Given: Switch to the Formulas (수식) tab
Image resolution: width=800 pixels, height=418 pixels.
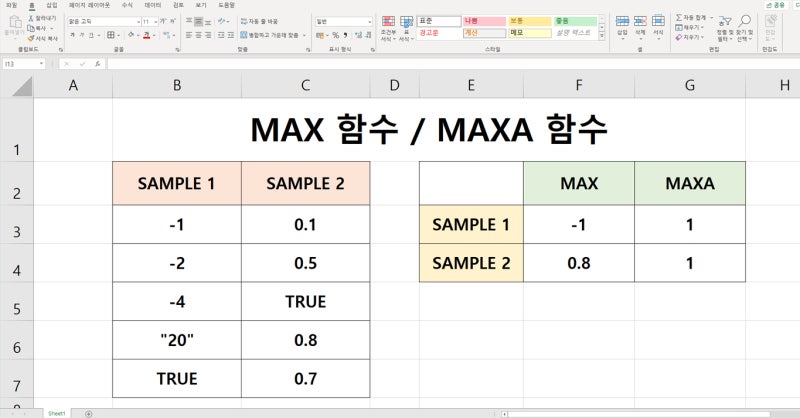Looking at the screenshot, I should pos(128,5).
